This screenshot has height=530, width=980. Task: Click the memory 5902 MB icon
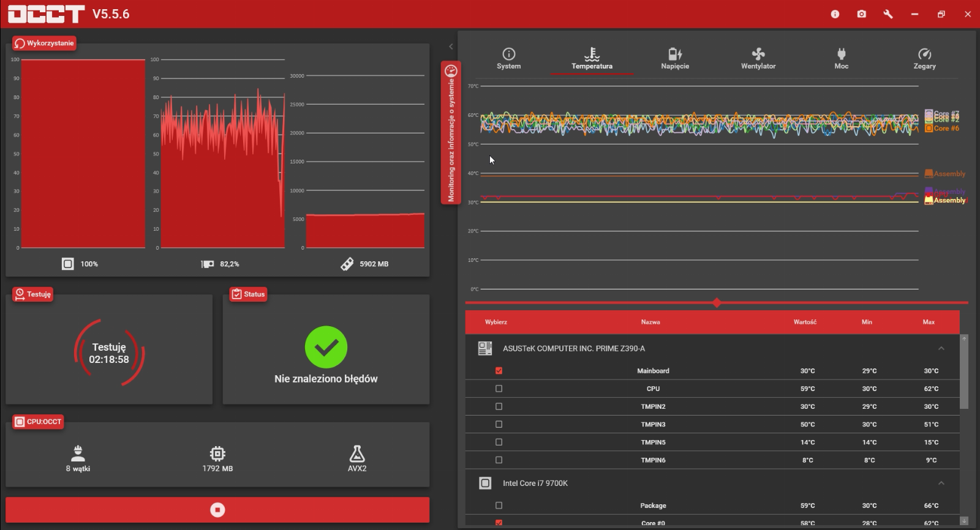(x=347, y=264)
